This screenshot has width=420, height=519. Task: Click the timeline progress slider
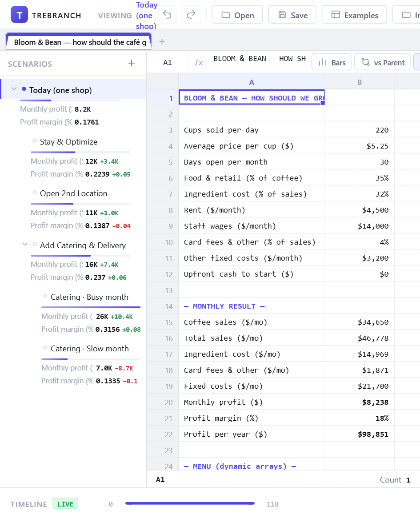click(x=190, y=503)
